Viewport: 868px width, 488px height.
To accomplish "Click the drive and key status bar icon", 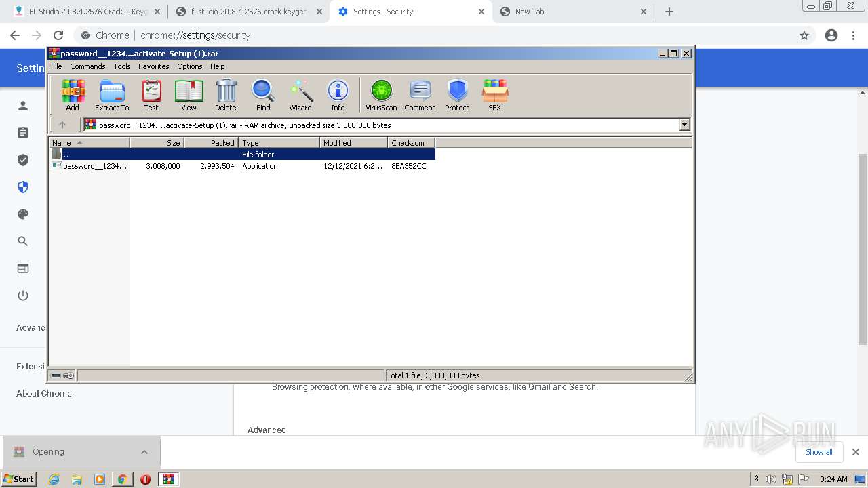I will coord(62,375).
